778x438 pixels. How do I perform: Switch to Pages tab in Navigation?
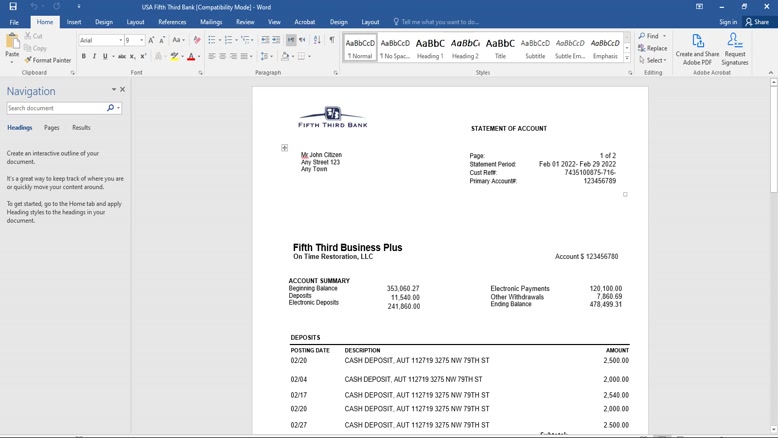point(51,128)
